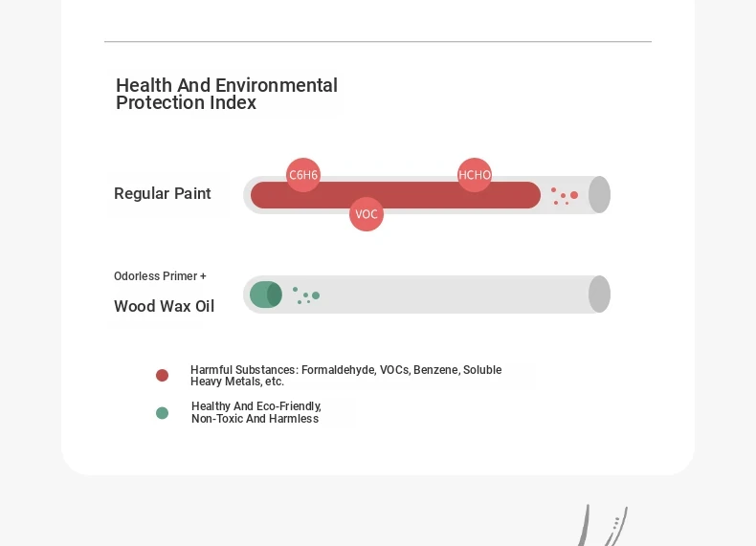The height and width of the screenshot is (546, 756).
Task: Click the VOC red bubble
Action: (367, 214)
